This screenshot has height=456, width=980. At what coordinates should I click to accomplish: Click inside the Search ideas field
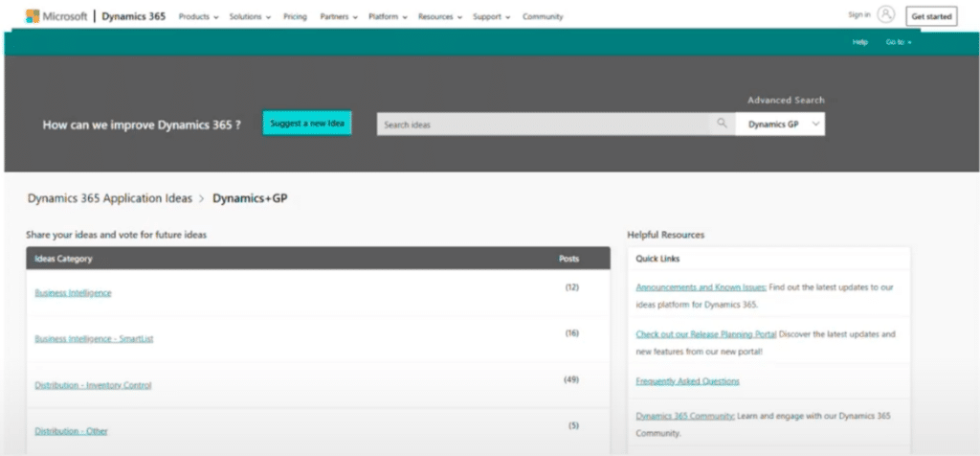point(546,125)
